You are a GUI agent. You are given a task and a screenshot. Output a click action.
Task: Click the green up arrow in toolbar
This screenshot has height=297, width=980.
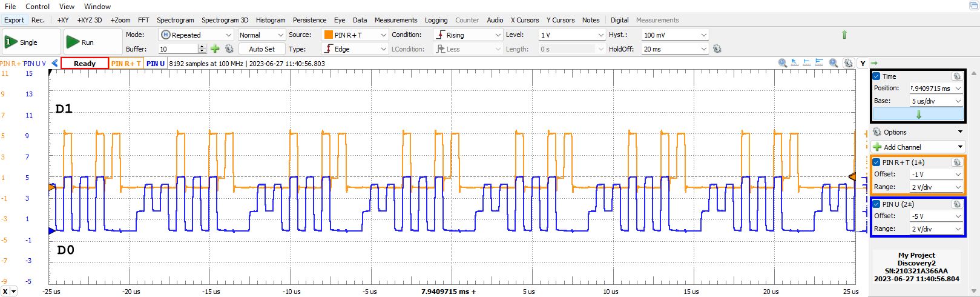pyautogui.click(x=844, y=35)
